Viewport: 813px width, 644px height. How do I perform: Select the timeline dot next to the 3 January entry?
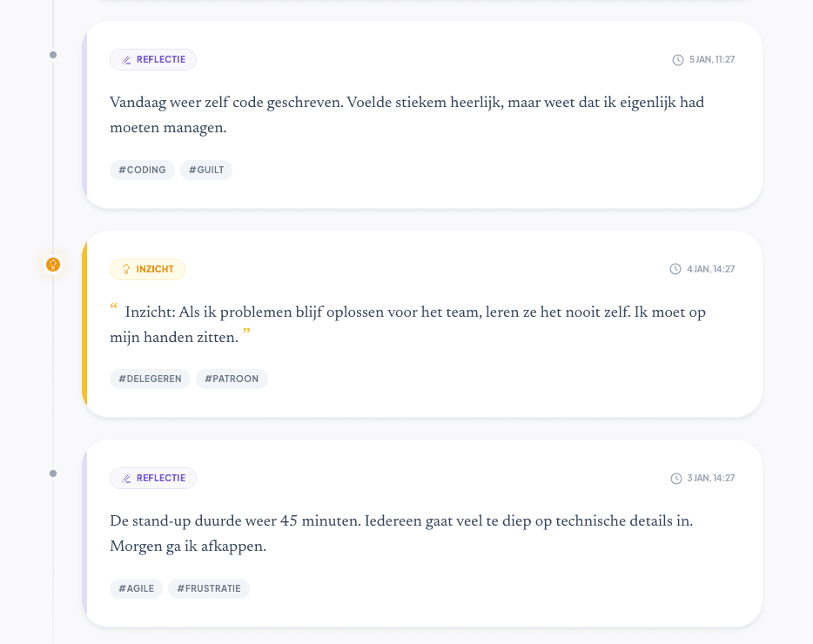tap(53, 473)
